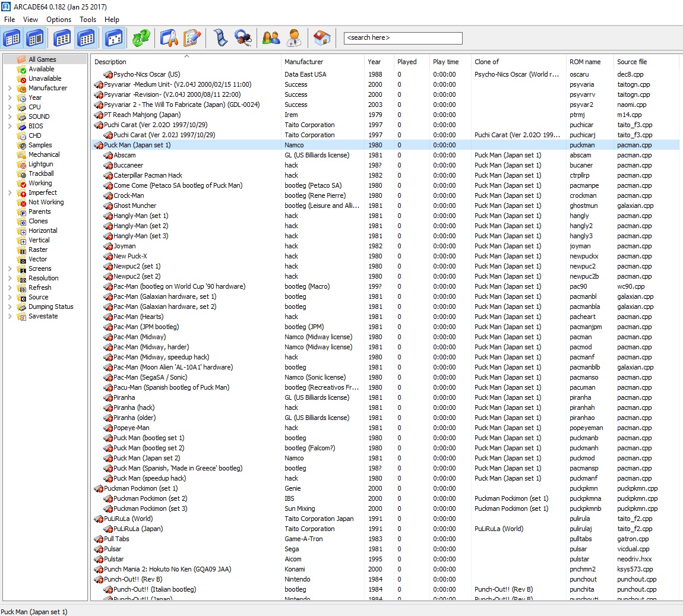Select All Games in folder tree
This screenshot has width=683, height=616.
click(42, 59)
